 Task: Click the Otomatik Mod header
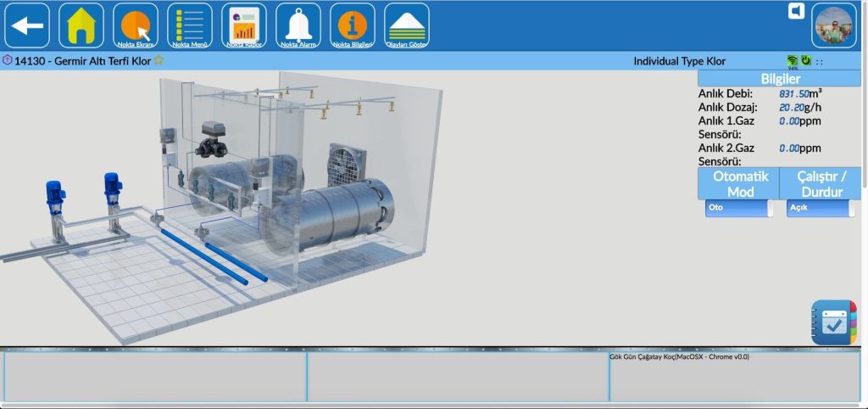[x=738, y=184]
